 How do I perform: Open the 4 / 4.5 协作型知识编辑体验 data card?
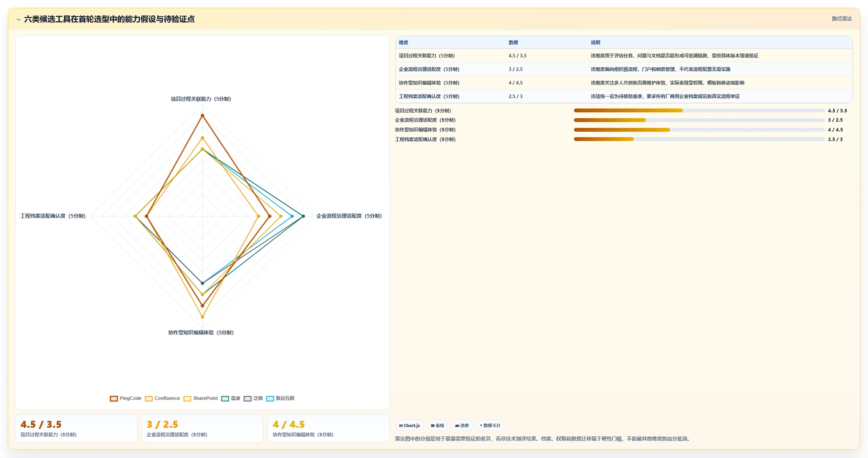(x=329, y=428)
